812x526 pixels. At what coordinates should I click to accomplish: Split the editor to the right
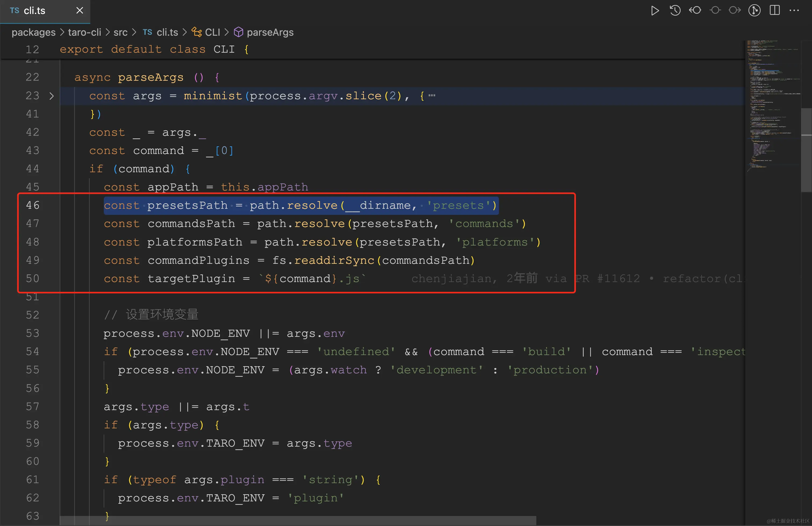click(774, 10)
